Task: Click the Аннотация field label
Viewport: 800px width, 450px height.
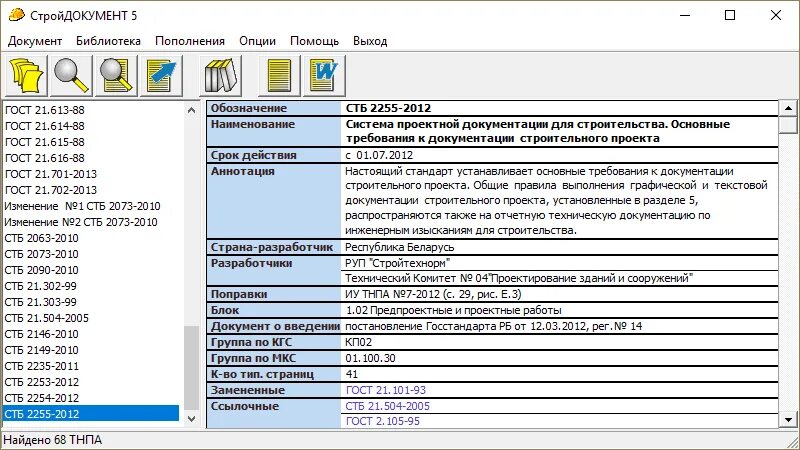Action: coord(242,171)
